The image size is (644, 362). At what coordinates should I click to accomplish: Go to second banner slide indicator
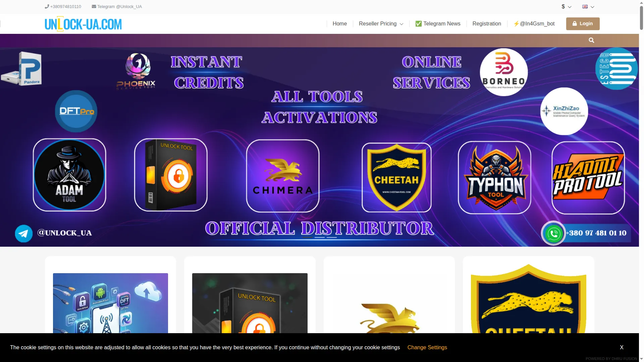(x=320, y=237)
